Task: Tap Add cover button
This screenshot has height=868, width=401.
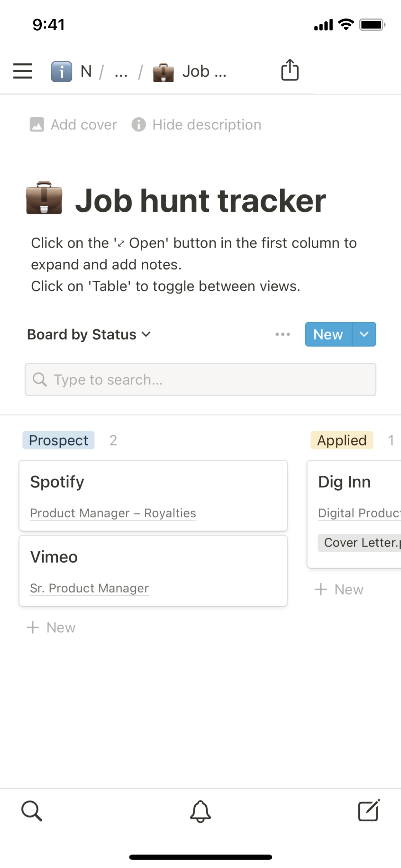Action: (x=73, y=125)
